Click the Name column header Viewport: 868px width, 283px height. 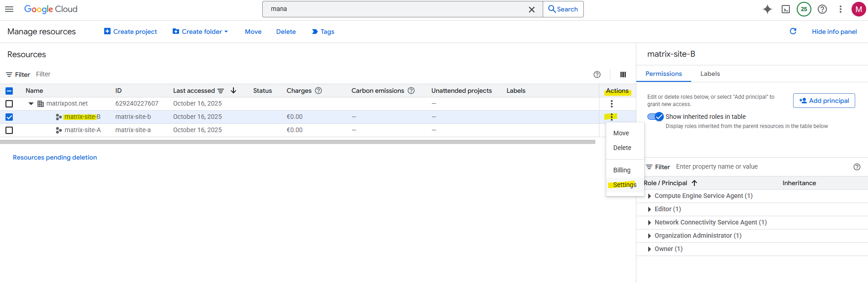(x=34, y=91)
